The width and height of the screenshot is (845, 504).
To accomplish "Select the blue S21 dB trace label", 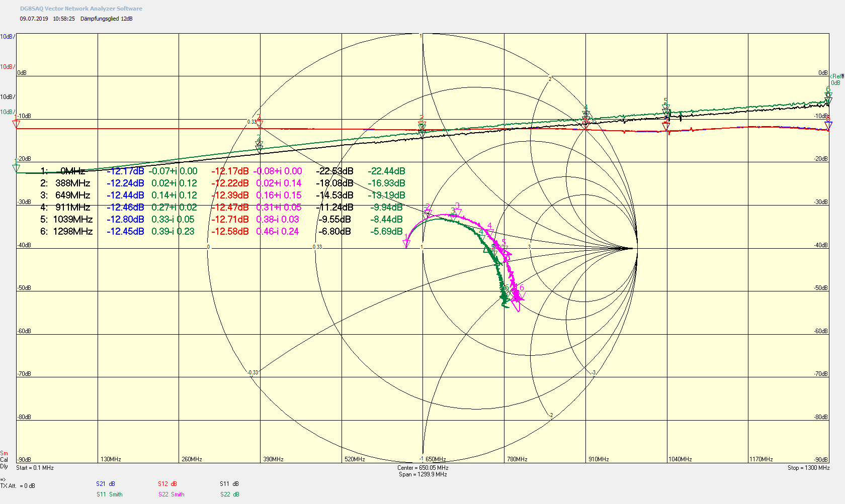I will [106, 484].
